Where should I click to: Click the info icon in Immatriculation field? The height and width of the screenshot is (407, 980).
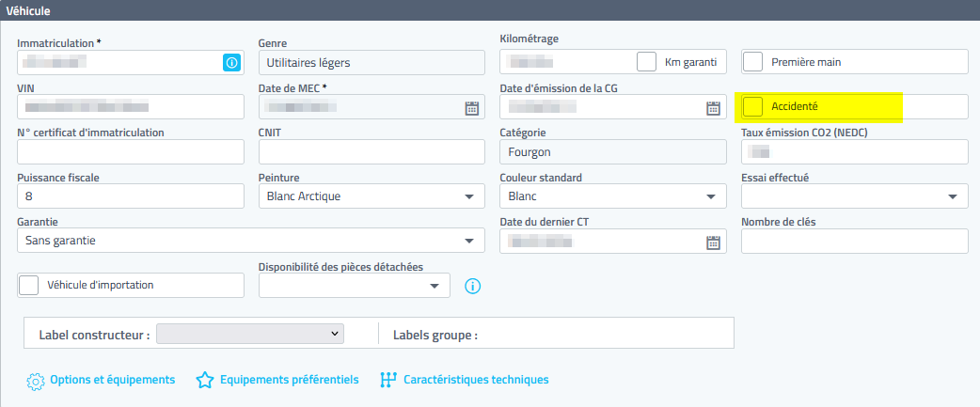[x=231, y=62]
